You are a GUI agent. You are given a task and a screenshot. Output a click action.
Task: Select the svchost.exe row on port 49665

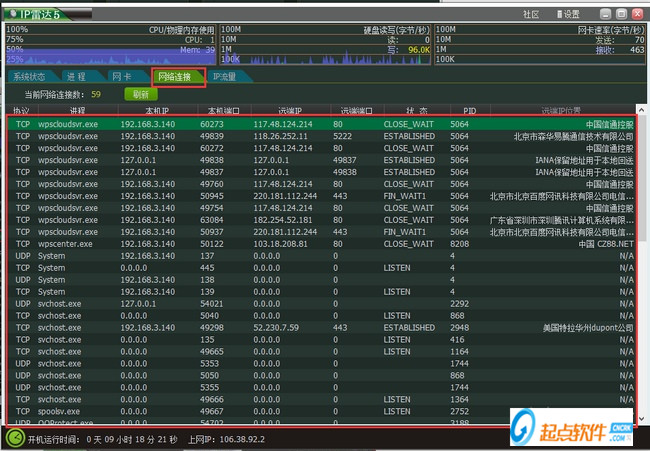(321, 352)
